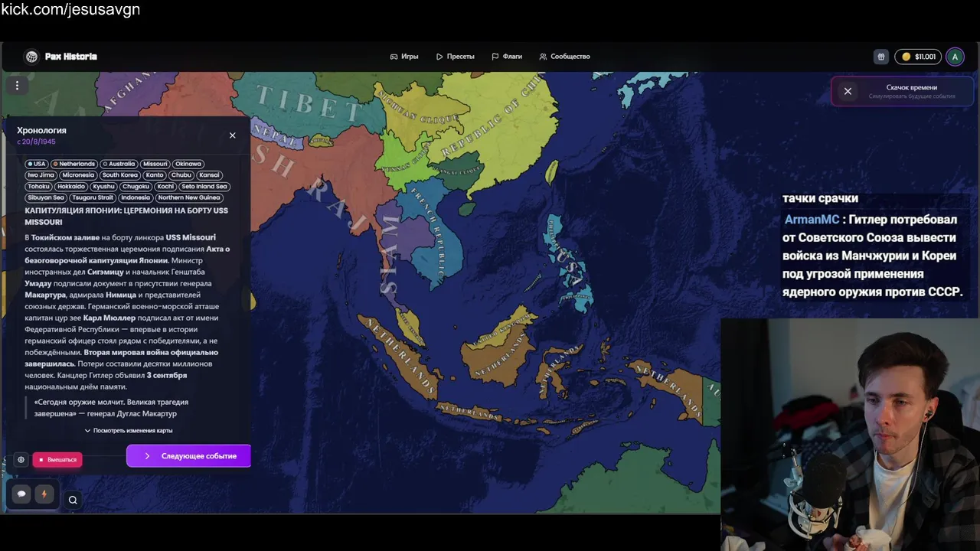This screenshot has height=551, width=980.
Task: Click the red Вмешаться button
Action: [57, 460]
